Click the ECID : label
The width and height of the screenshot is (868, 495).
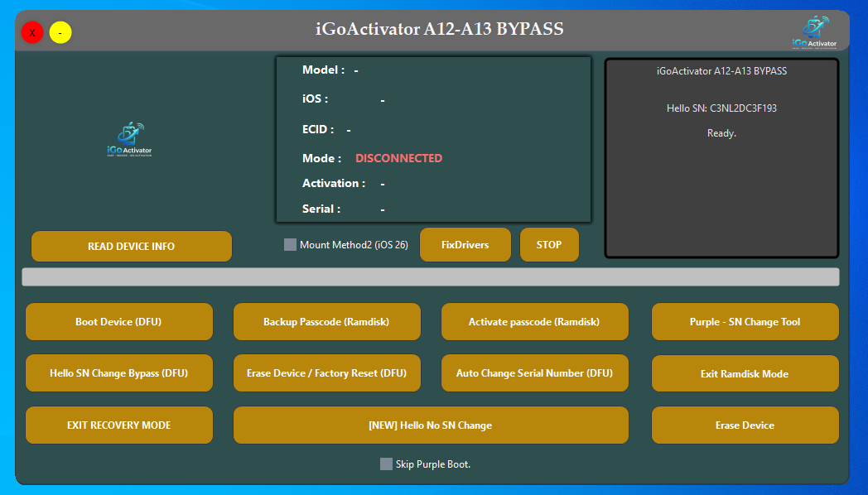tap(318, 129)
